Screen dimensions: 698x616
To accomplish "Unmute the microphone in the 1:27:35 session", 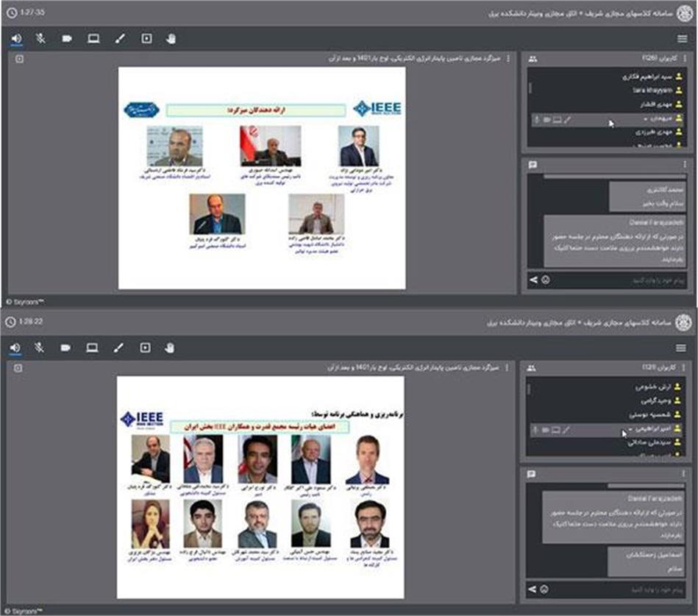I will [41, 39].
